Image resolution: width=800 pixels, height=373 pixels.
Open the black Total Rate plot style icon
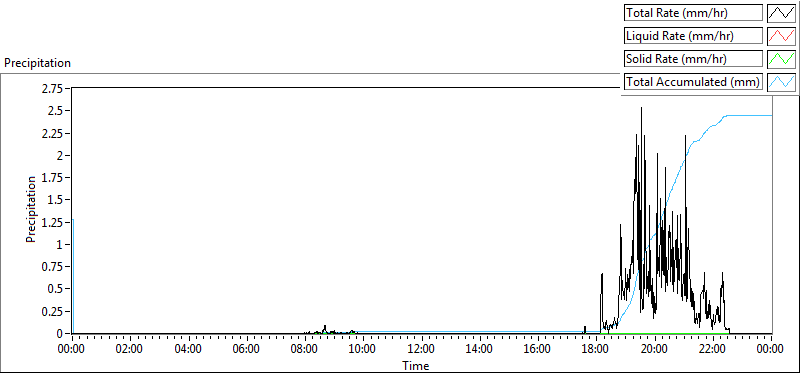click(x=781, y=13)
